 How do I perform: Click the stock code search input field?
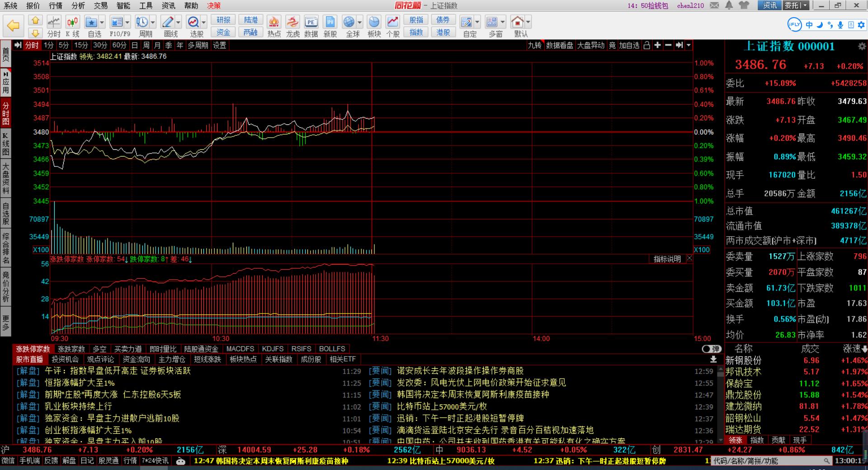click(769, 461)
